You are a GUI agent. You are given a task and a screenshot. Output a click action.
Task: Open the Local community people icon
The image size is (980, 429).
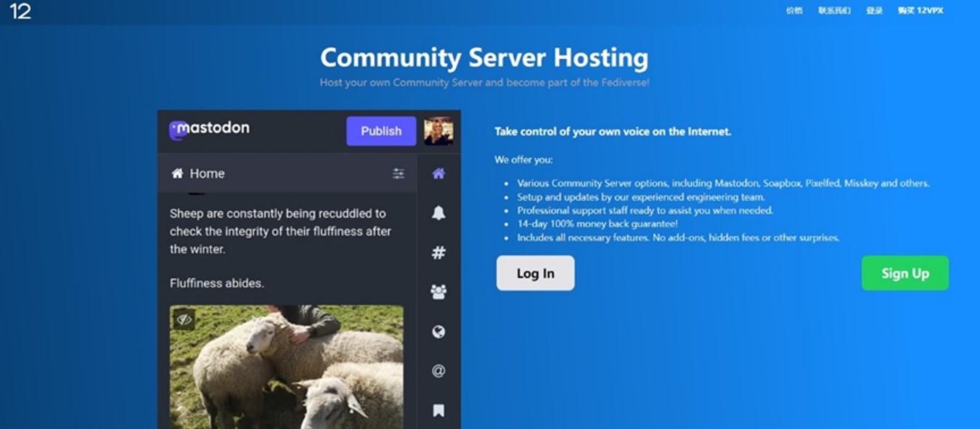tap(438, 292)
